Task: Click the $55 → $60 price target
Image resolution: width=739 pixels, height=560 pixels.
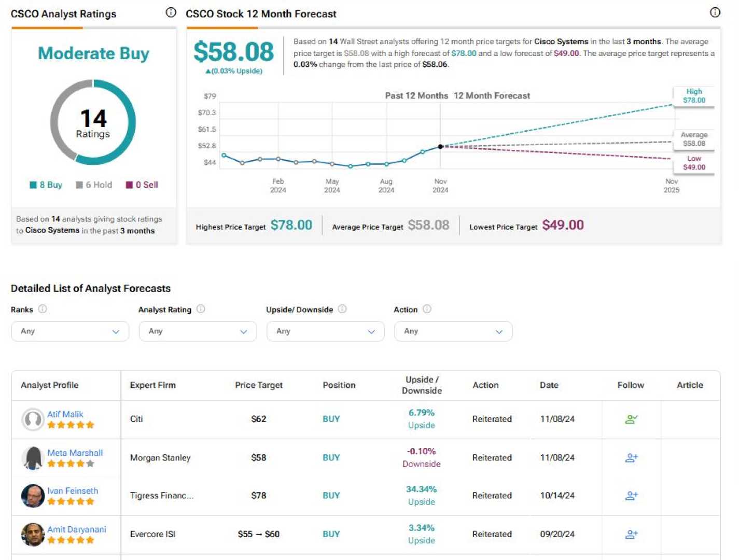Action: click(259, 534)
